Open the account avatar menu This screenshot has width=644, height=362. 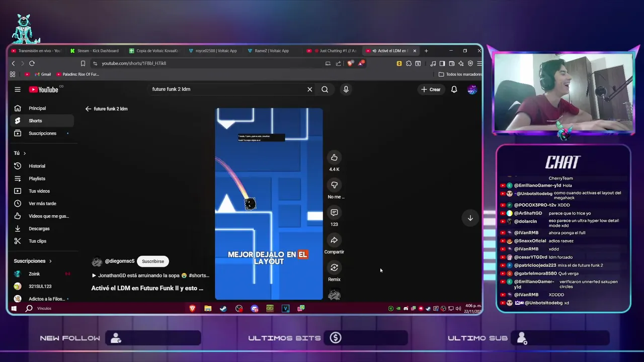tap(472, 89)
